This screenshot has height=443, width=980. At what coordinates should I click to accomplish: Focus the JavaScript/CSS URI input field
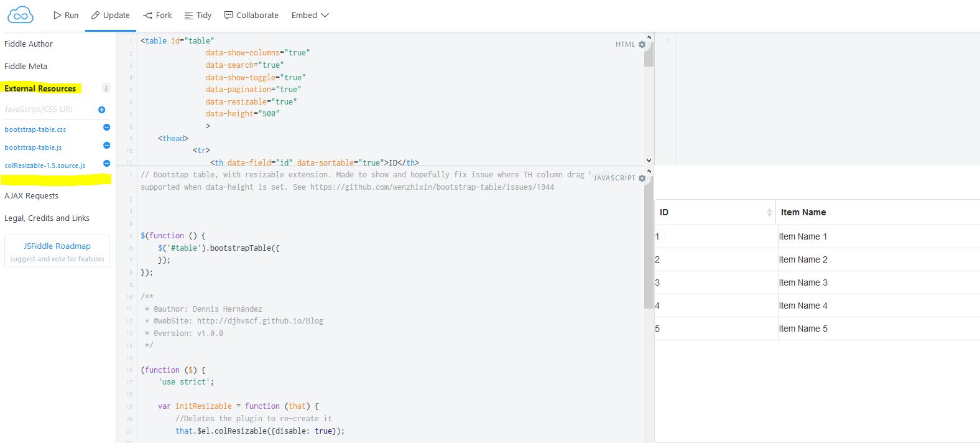49,110
